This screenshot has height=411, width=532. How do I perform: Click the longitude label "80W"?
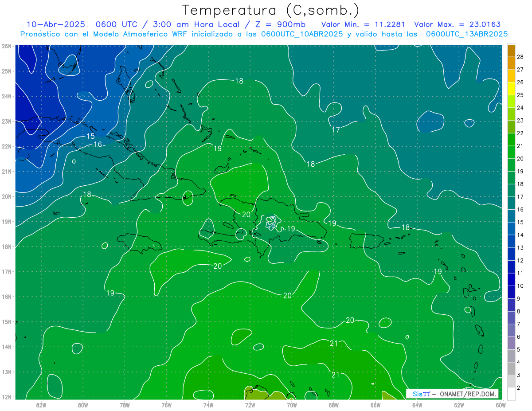tap(83, 405)
